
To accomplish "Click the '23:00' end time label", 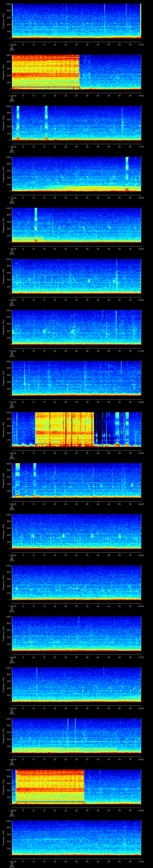I will [141, 453].
